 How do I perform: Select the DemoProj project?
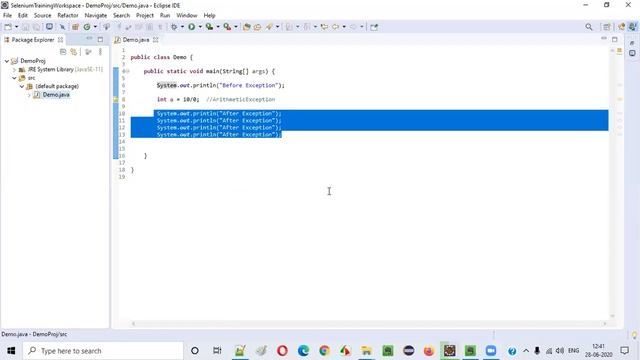pos(33,61)
